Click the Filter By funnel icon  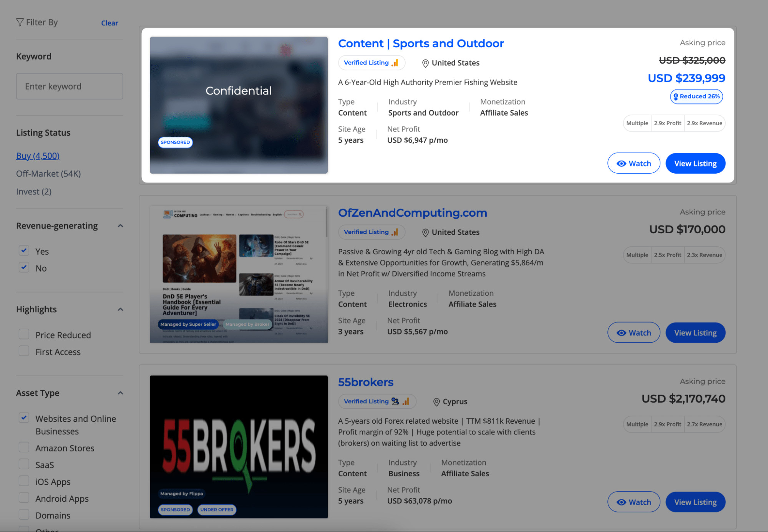tap(20, 22)
